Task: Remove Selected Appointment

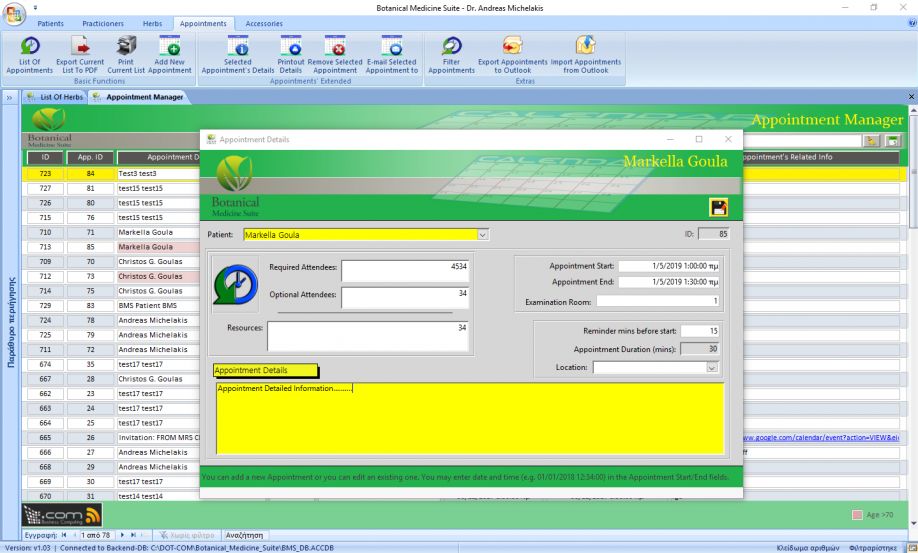Action: 335,54
